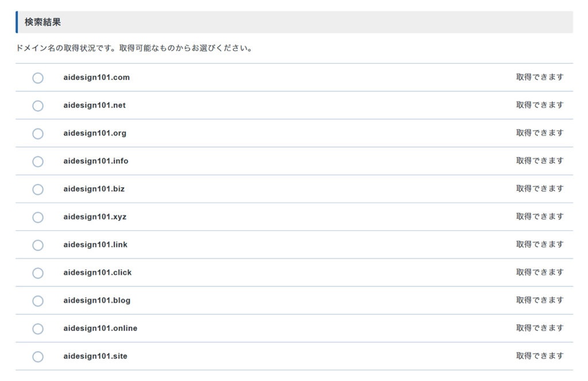The height and width of the screenshot is (381, 588).
Task: Click the aidesign101.online domain name text
Action: tap(100, 329)
